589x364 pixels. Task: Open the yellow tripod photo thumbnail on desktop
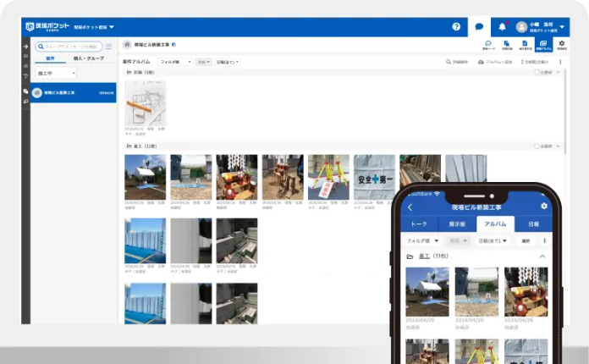pos(328,177)
